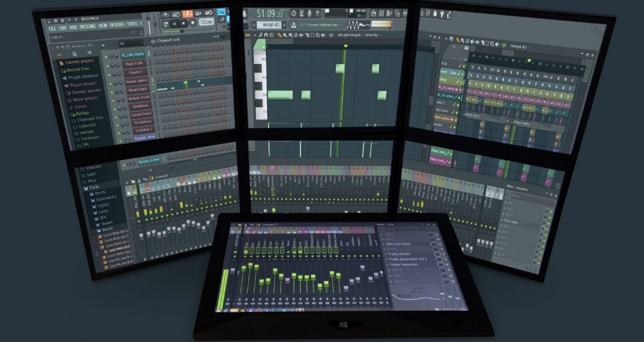Click the Pause/Play transport button

pos(175,23)
